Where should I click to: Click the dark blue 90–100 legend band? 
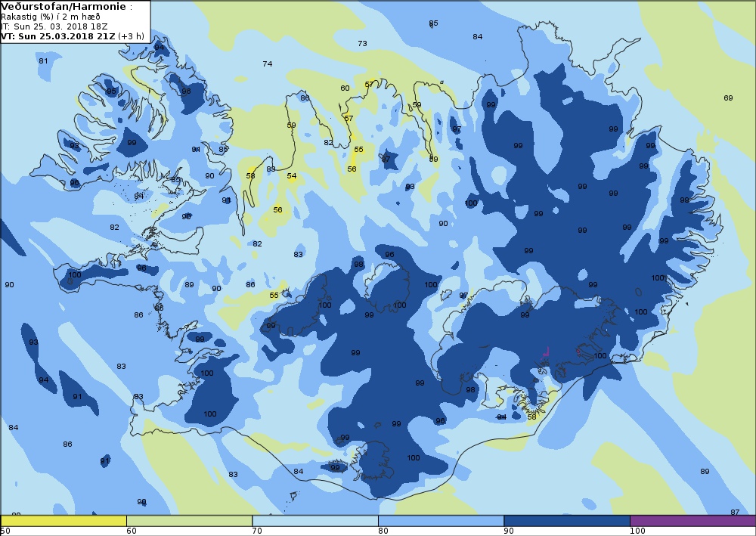tap(567, 521)
